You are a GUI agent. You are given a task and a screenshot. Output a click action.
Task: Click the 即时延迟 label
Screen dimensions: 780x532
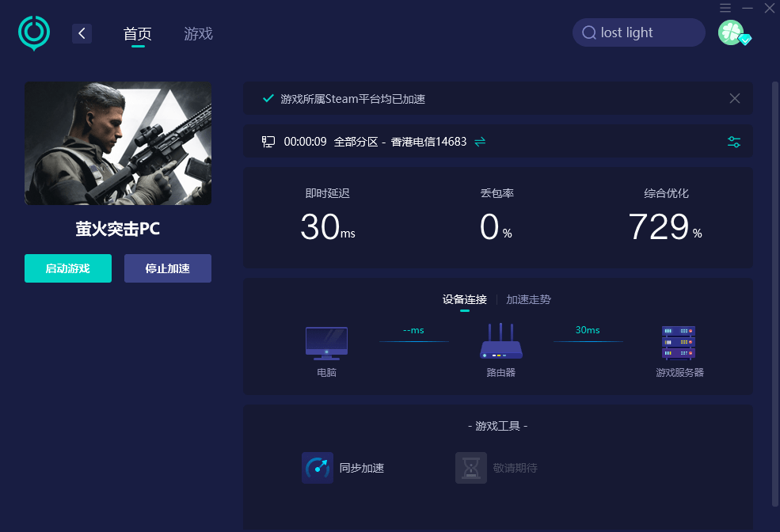(327, 193)
